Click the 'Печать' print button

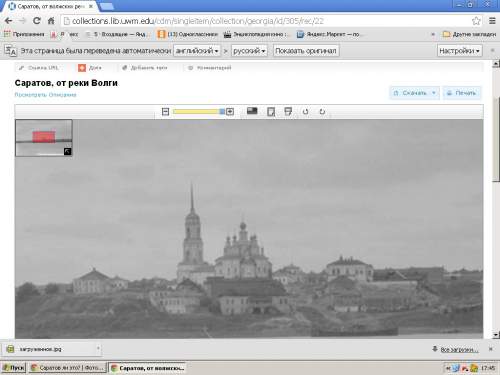(462, 93)
